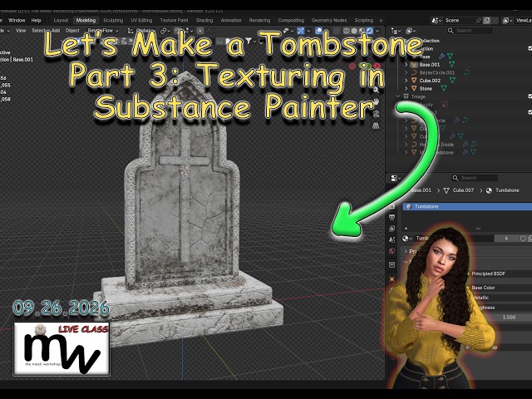532x399 pixels.
Task: Open the Shading workspace tab
Action: click(204, 20)
